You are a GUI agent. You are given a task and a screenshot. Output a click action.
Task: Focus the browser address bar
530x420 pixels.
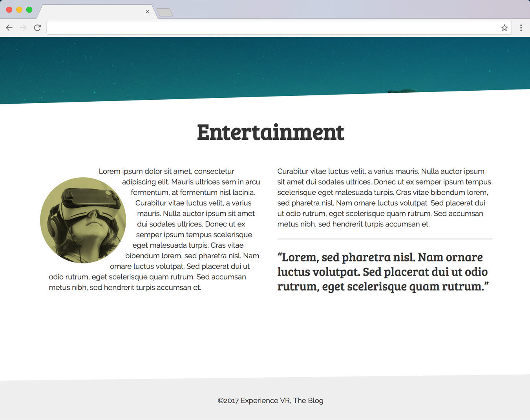[279, 28]
